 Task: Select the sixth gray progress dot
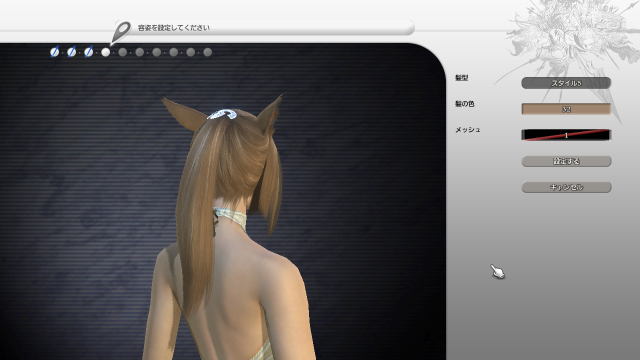(140, 52)
